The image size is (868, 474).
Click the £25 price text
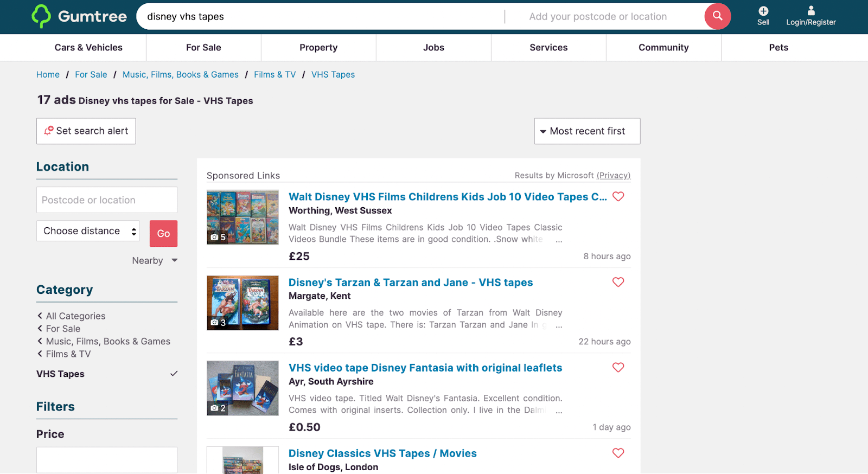tap(299, 256)
